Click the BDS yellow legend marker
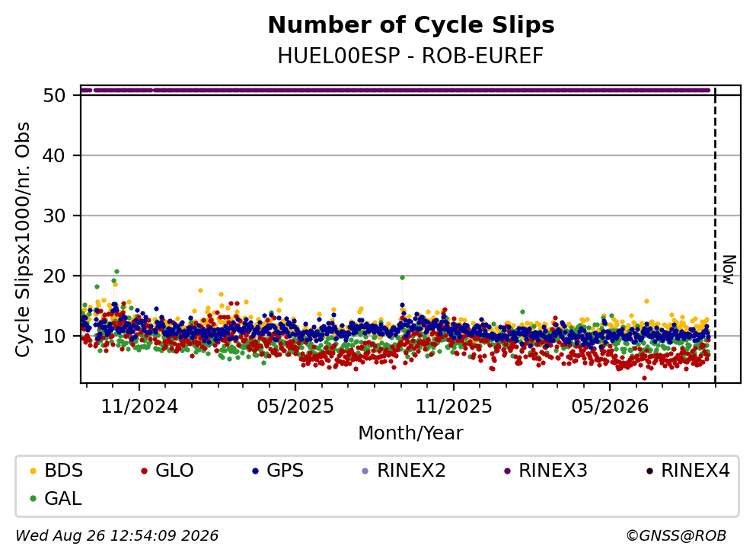The width and height of the screenshot is (756, 559). (33, 471)
